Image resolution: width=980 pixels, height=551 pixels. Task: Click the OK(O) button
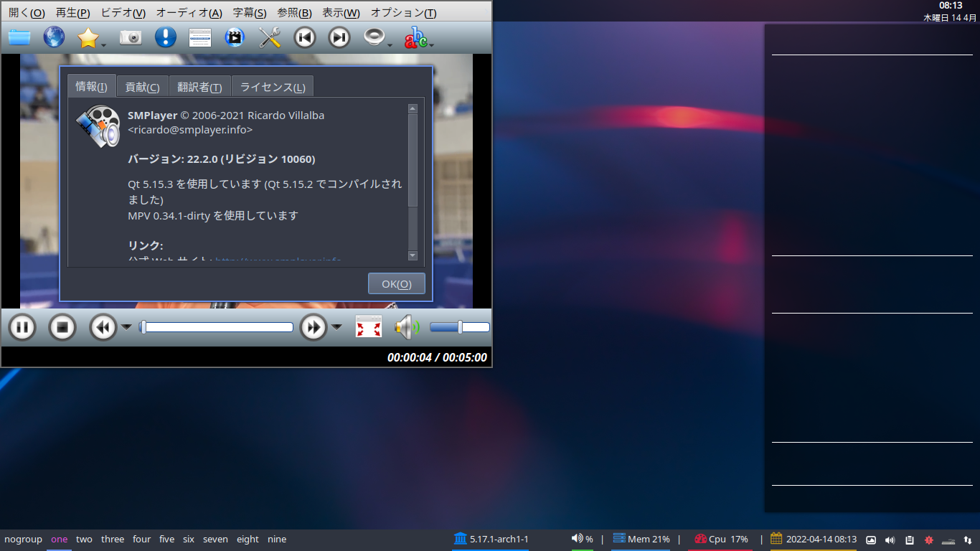point(397,283)
